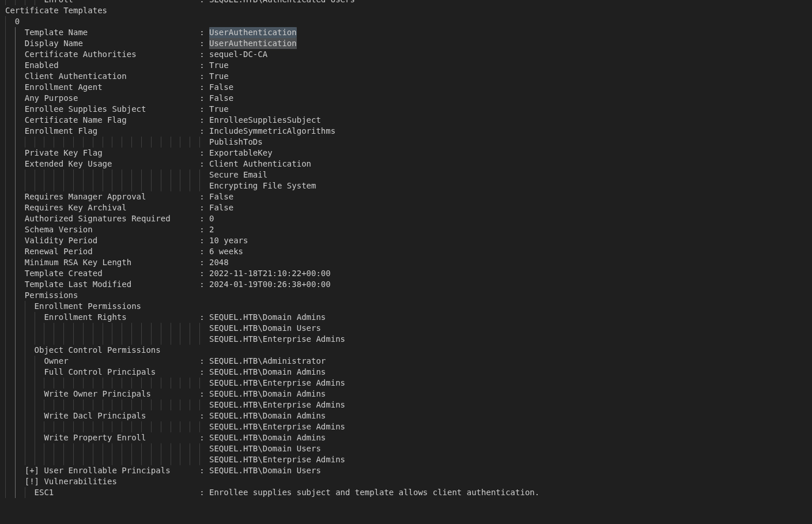Click the IncludeSymmetricAlgorithms enrollment flag
Screen dimensions: 812x524
tap(272, 131)
